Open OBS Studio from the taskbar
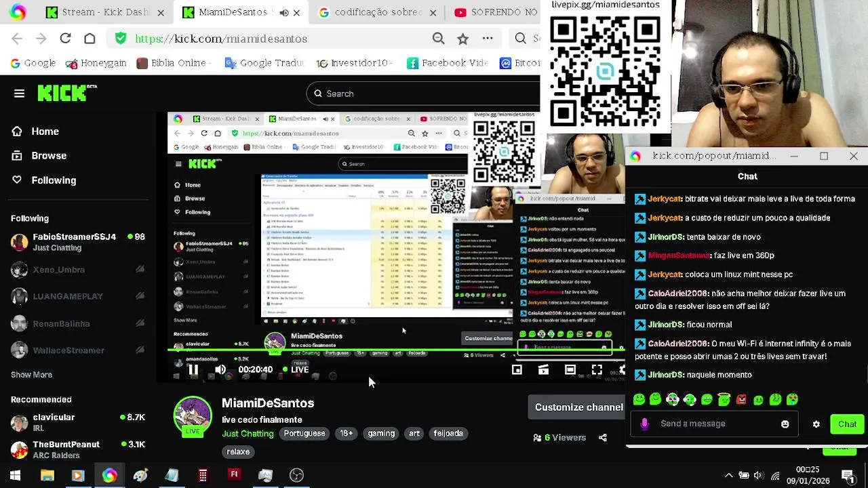The height and width of the screenshot is (488, 868). (296, 475)
